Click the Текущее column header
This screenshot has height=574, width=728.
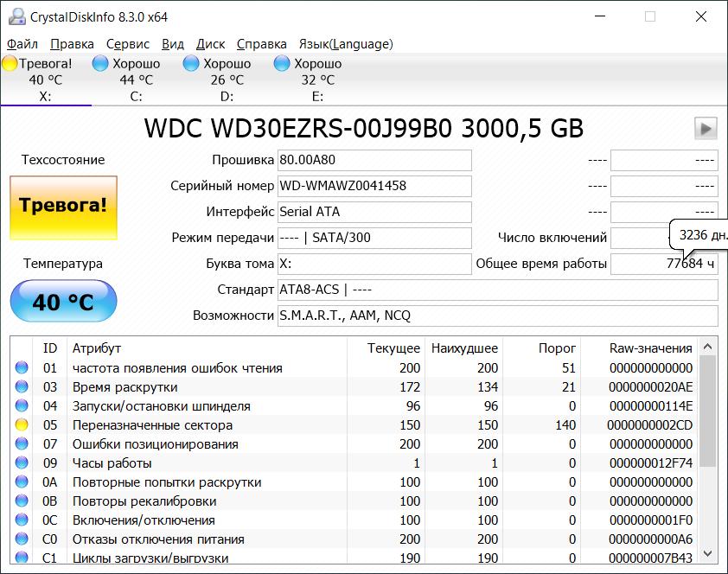tap(386, 348)
